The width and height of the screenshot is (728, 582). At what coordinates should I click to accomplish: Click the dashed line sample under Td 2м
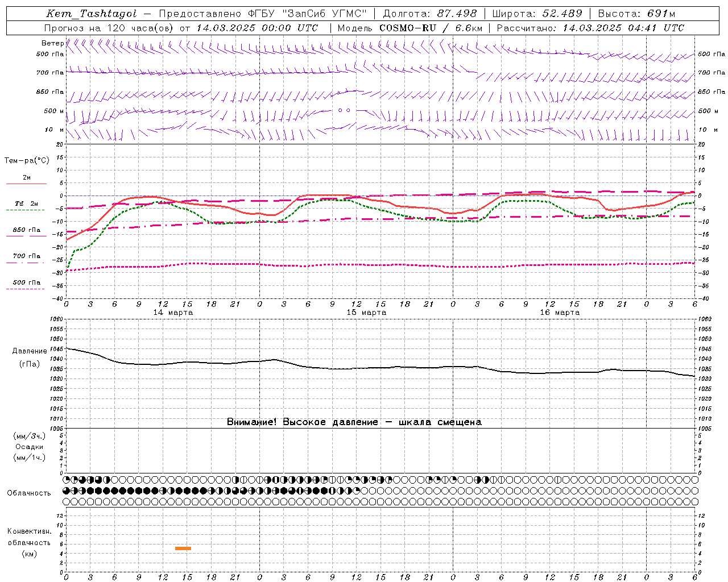25,210
